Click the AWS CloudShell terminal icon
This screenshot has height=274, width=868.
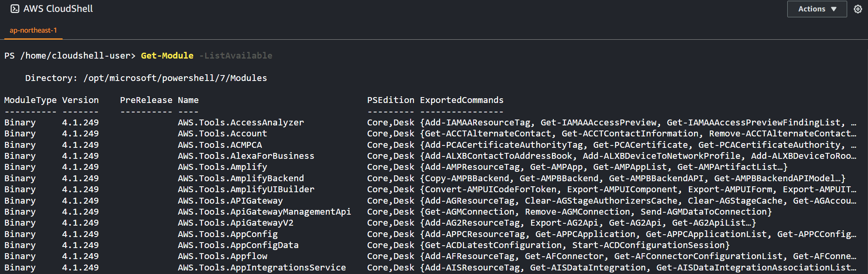pyautogui.click(x=15, y=9)
